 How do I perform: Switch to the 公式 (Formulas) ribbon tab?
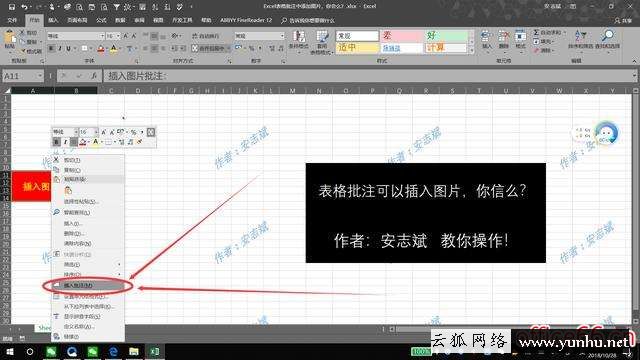coord(101,20)
